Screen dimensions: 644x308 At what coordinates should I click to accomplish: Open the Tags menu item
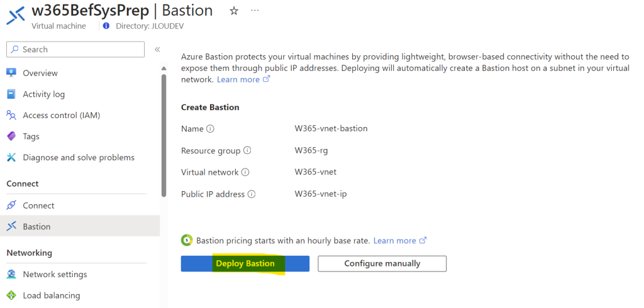31,136
